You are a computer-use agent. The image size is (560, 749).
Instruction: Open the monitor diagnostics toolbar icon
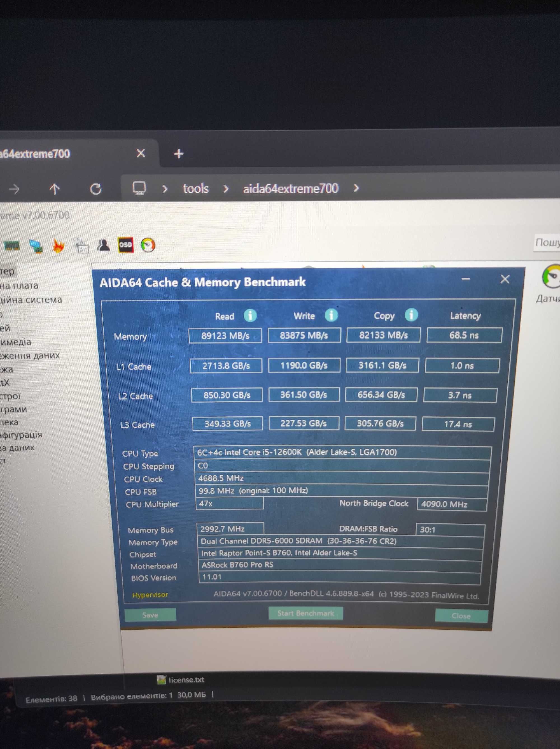click(36, 246)
